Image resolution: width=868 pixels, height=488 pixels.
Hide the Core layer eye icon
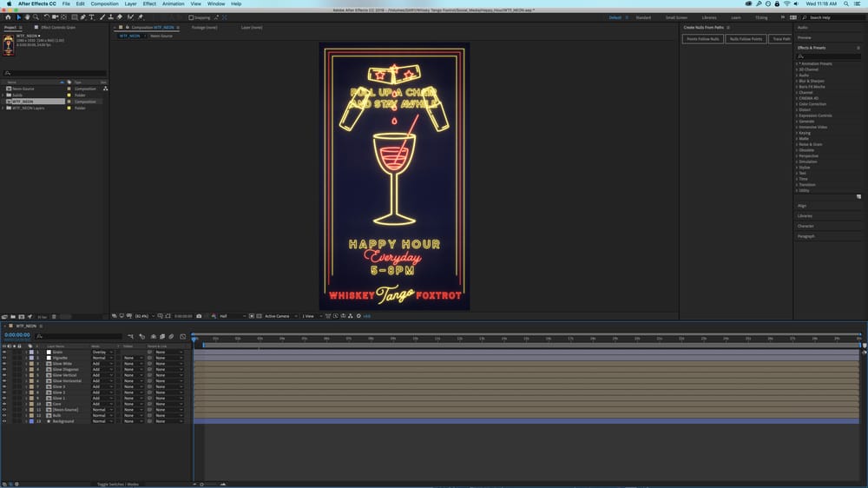[x=4, y=404]
